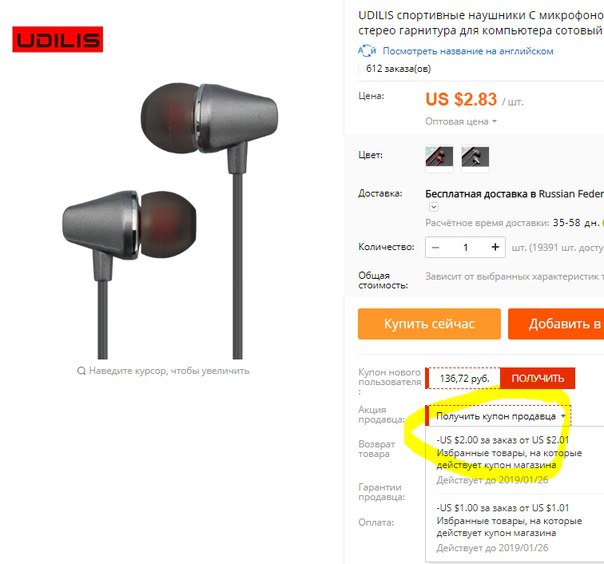Click ПОЛУЧИТЬ to claim new user coupon
Image resolution: width=604 pixels, height=564 pixels.
[x=537, y=378]
